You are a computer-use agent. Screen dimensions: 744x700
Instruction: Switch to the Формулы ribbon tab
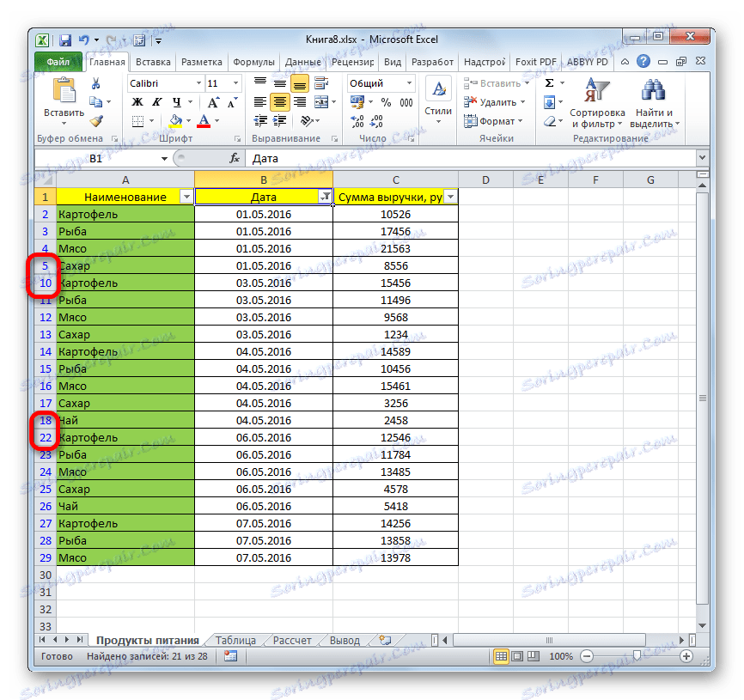254,61
